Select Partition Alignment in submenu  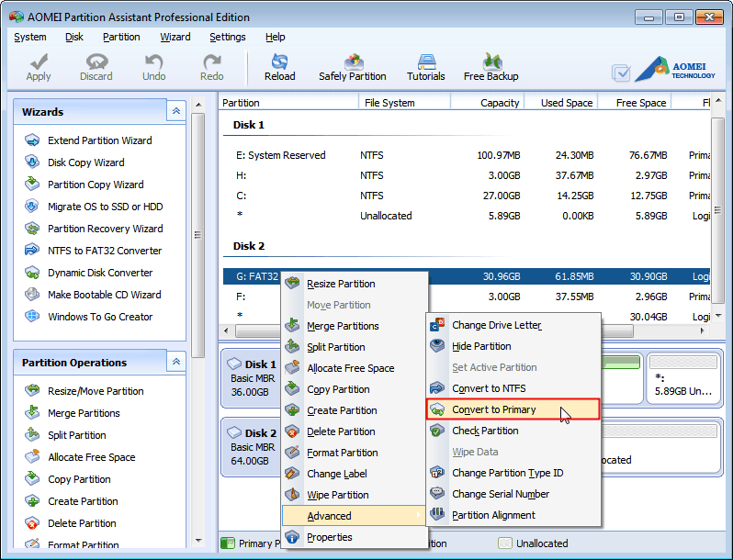[x=513, y=515]
